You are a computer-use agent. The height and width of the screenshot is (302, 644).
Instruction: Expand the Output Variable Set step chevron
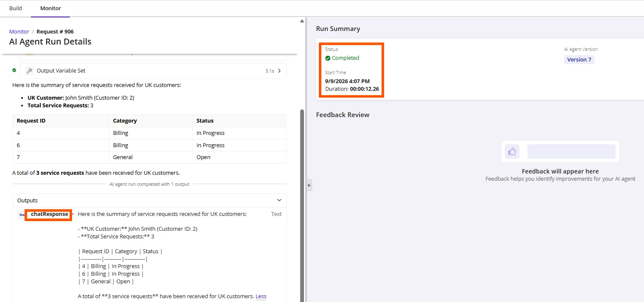pyautogui.click(x=279, y=71)
